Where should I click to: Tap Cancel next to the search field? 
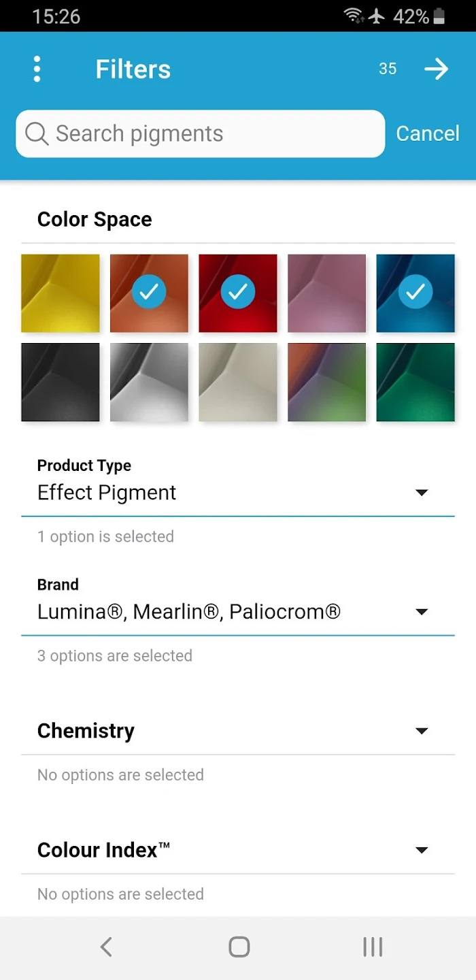pyautogui.click(x=428, y=133)
